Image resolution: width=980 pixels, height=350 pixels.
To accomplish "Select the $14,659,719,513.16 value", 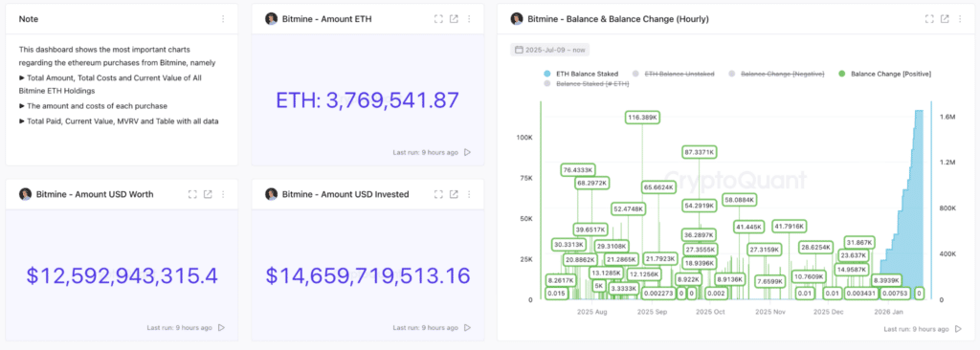I will pos(367,275).
